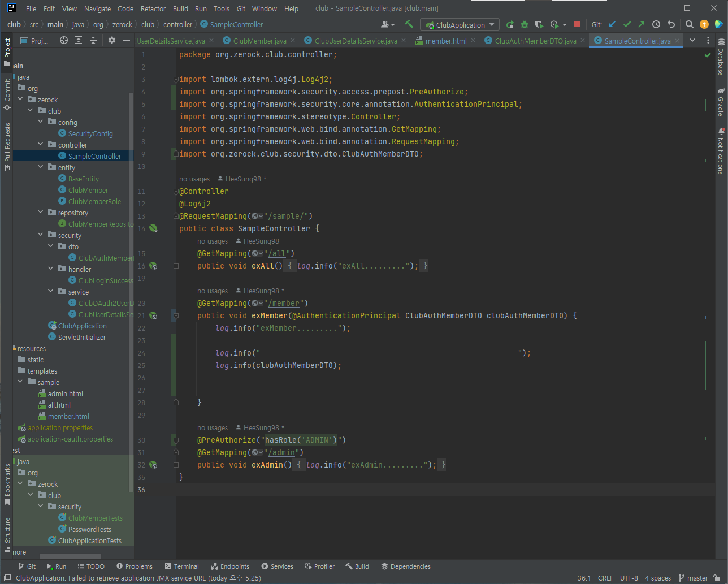Select SecurityConfig in project tree
Viewport: 728px width, 584px height.
[85, 133]
